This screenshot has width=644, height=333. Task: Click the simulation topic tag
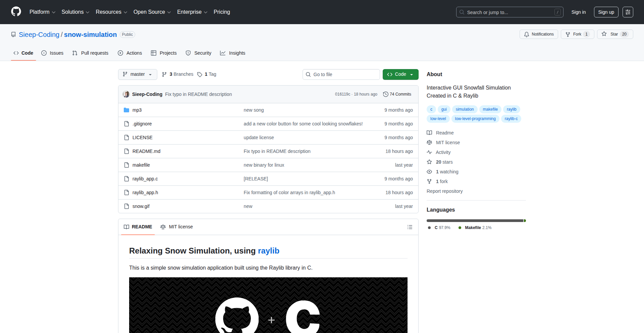pos(465,109)
